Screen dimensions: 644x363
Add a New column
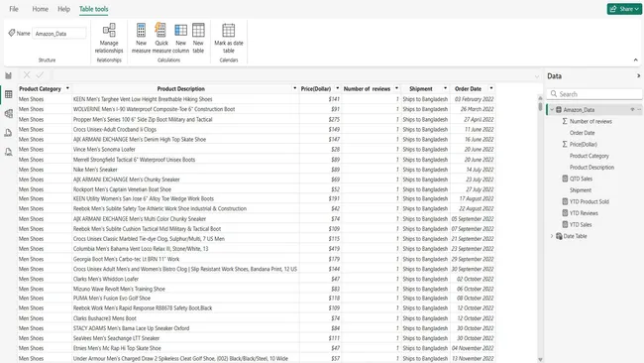click(180, 38)
